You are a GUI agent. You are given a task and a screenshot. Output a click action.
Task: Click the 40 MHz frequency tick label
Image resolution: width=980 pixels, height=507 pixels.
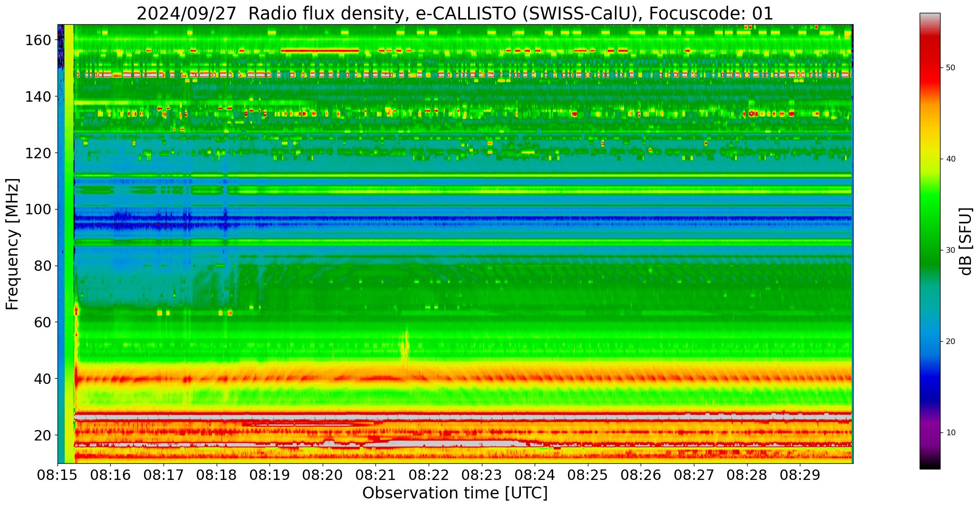(x=42, y=379)
